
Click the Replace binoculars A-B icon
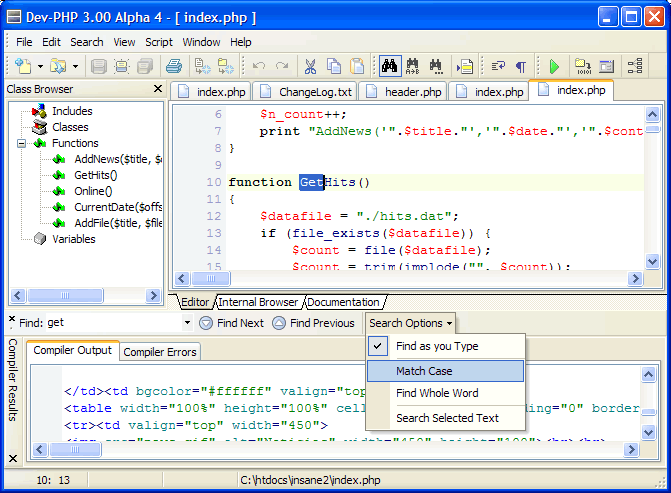tap(413, 66)
